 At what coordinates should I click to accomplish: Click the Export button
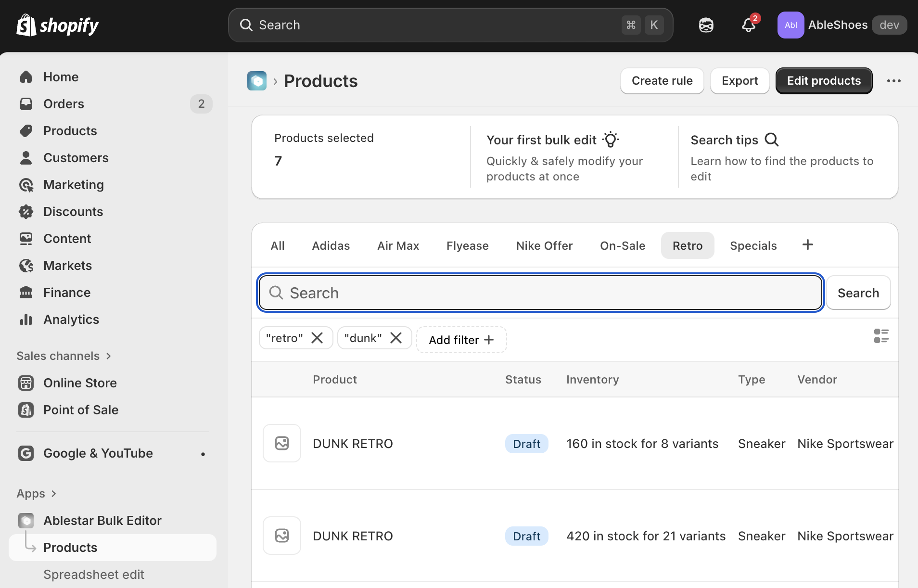(739, 81)
